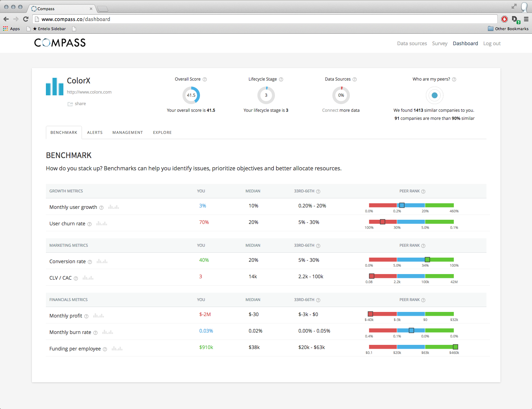Click the Monthly user growth peer rank bar
The width and height of the screenshot is (532, 409).
(x=411, y=205)
